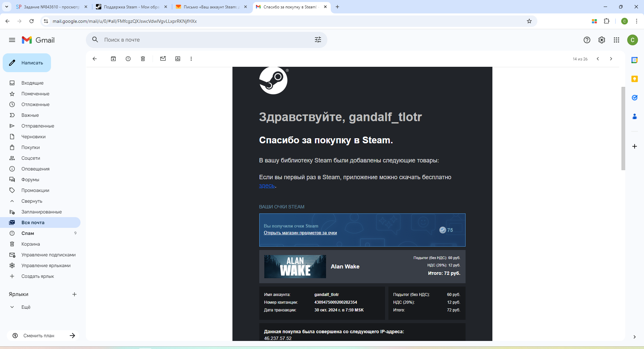Report this email as spam
The image size is (644, 349).
pyautogui.click(x=128, y=59)
